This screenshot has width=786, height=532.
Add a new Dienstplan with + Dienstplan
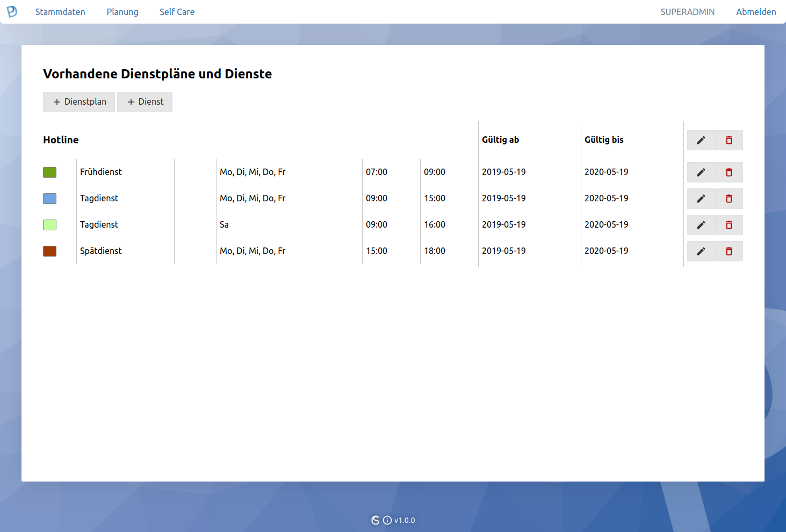(79, 102)
